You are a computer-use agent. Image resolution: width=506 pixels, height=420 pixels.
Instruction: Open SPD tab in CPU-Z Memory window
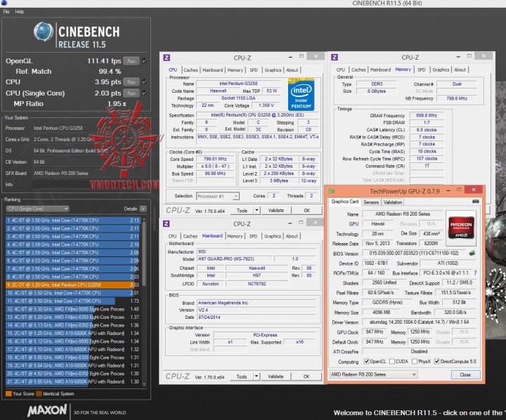pyautogui.click(x=422, y=70)
